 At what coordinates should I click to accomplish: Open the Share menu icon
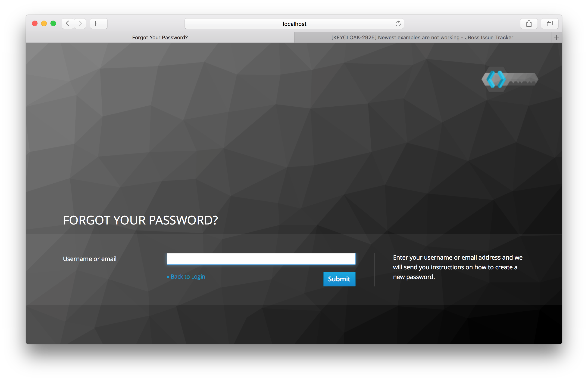(529, 24)
